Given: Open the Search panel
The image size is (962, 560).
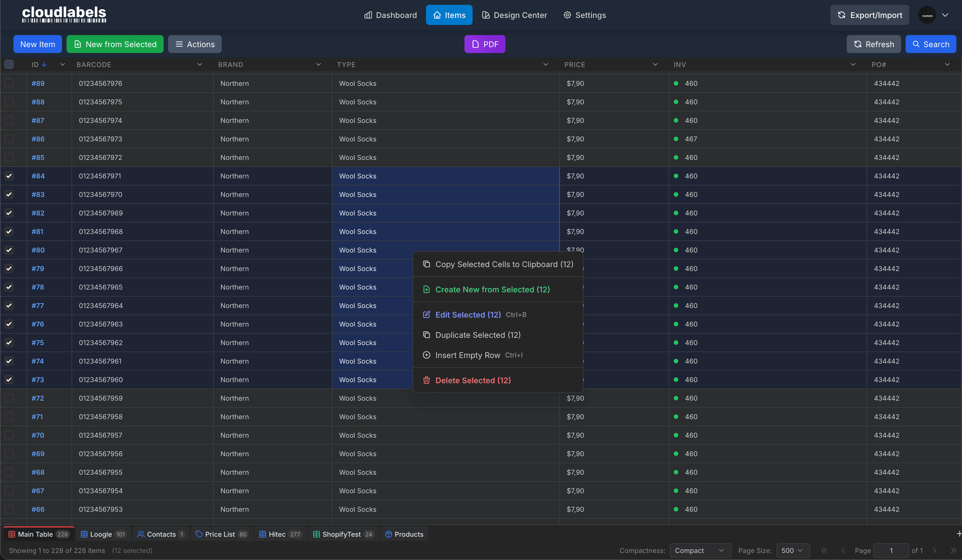Looking at the screenshot, I should 931,44.
